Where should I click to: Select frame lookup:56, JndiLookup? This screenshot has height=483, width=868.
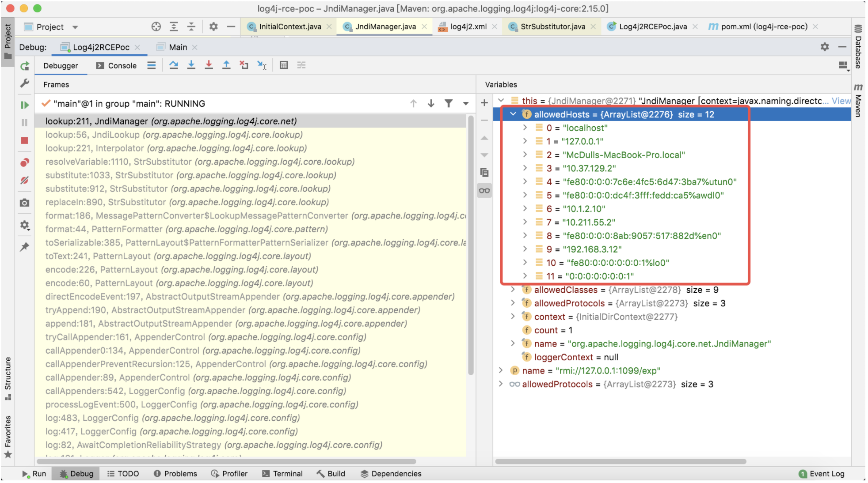[x=251, y=135]
